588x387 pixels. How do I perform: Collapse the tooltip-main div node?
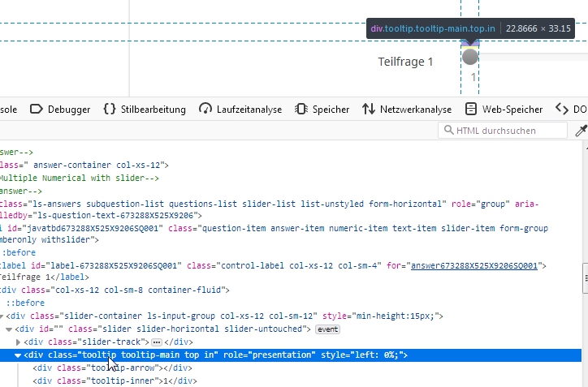tap(18, 355)
